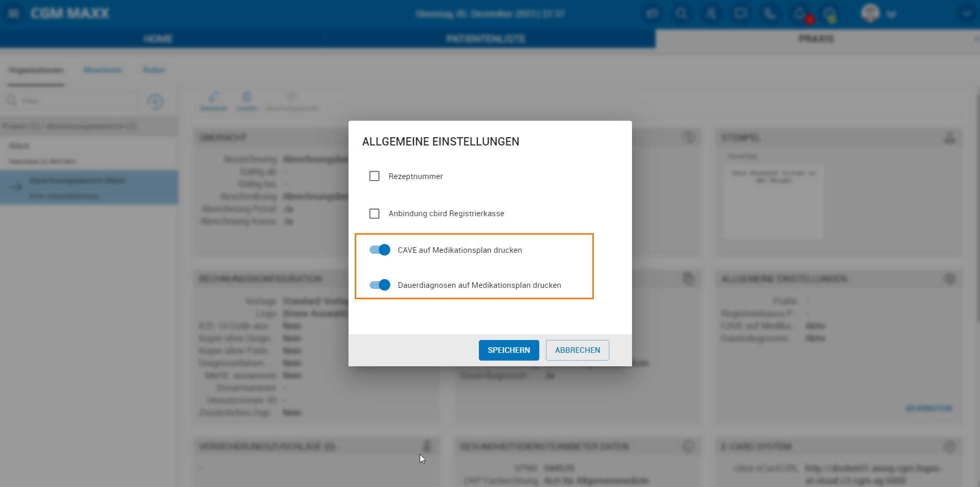Click the leftmost ticket icon in top bar
Screen dimensions: 980x487
point(652,13)
